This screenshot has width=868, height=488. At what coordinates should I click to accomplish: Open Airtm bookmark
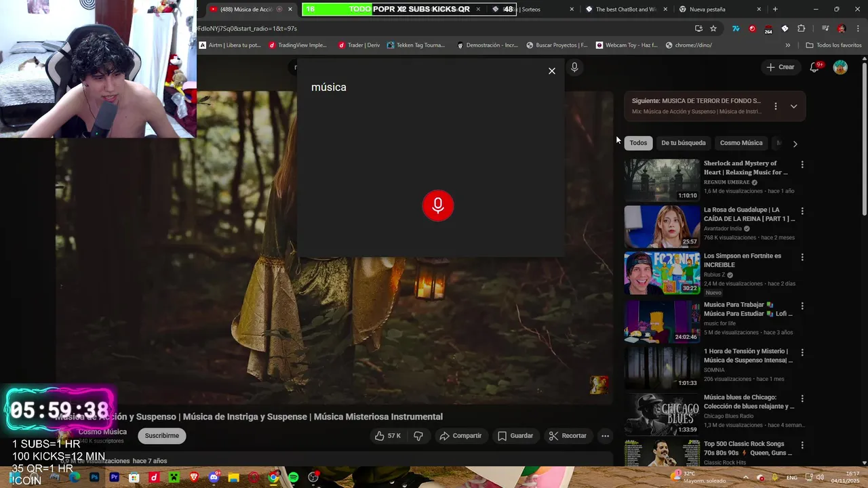coord(230,45)
